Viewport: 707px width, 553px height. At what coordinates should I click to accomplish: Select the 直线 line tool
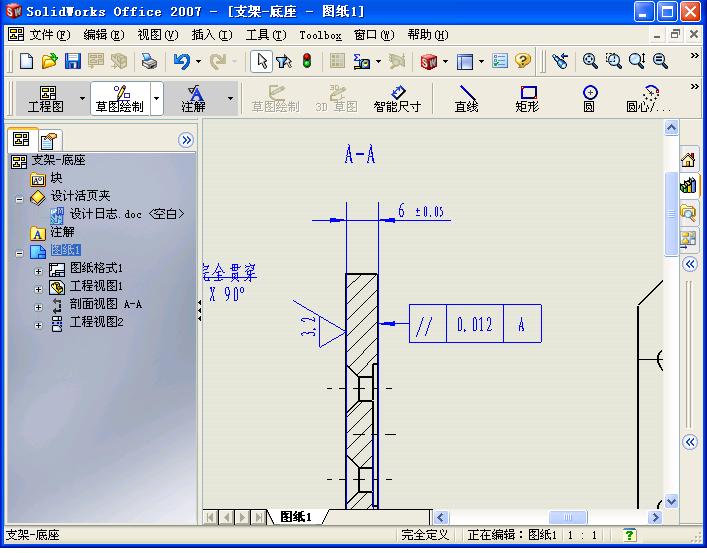tap(466, 99)
